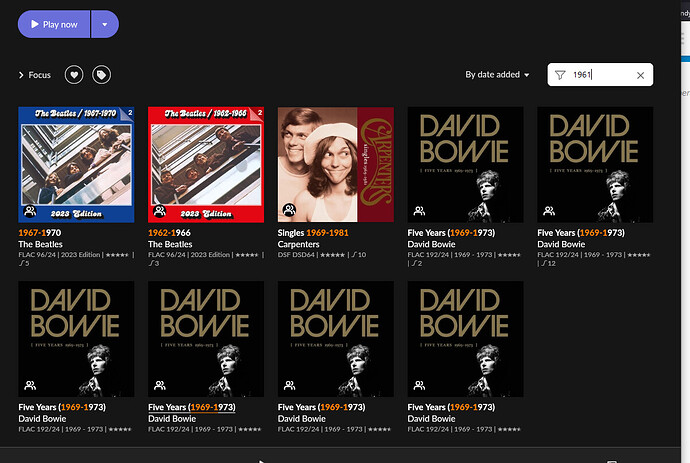Screen dimensions: 690x463
Task: Click the people icon on the Carpenters cover
Action: (x=289, y=210)
